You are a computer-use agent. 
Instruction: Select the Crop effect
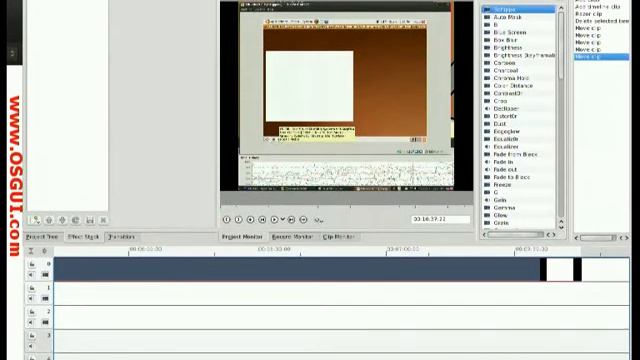pos(500,101)
